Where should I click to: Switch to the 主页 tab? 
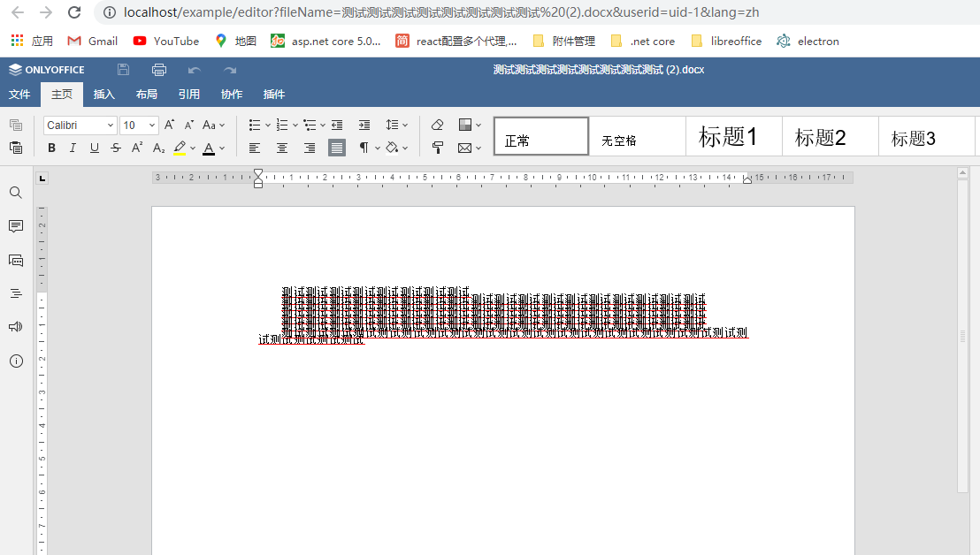click(62, 95)
